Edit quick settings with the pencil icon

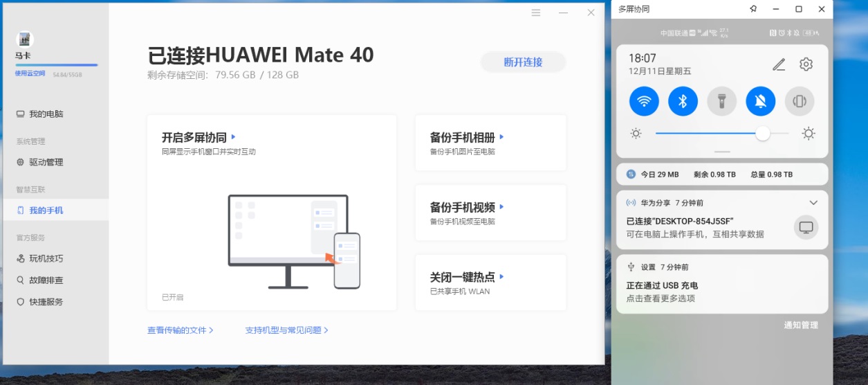(779, 64)
